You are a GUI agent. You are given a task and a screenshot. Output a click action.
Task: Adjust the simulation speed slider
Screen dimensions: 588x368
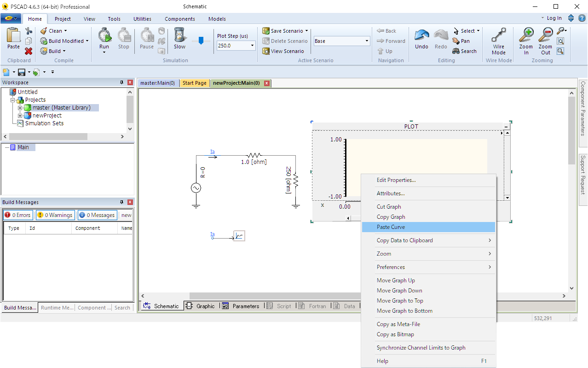(x=201, y=41)
